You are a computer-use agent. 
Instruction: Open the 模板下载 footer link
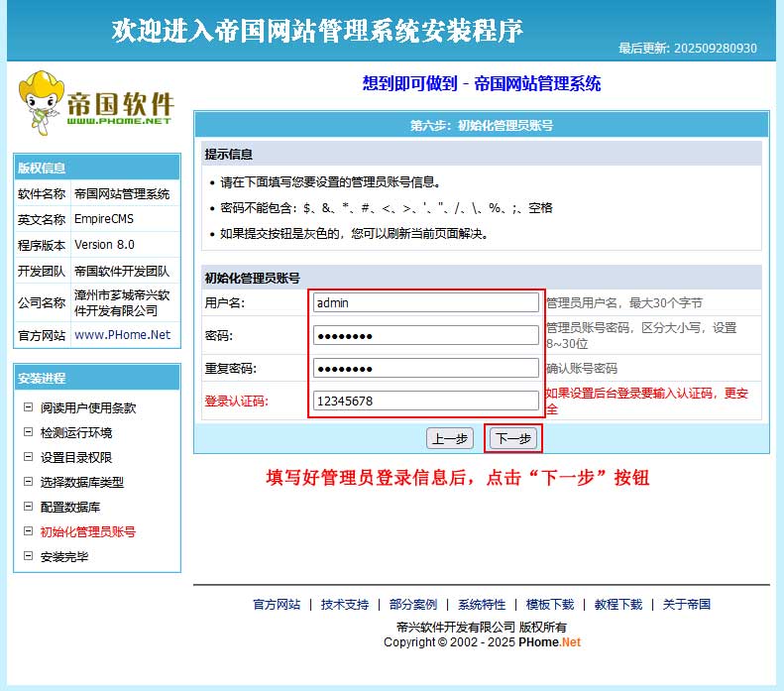[549, 604]
